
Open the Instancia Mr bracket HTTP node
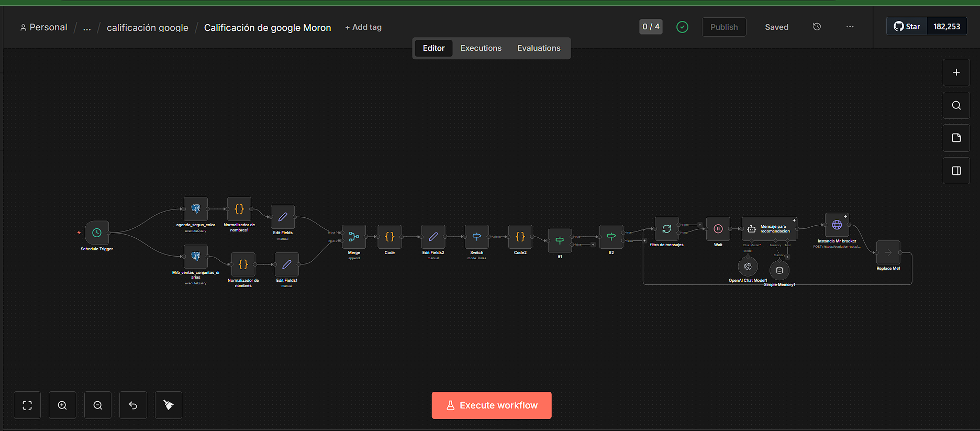837,225
